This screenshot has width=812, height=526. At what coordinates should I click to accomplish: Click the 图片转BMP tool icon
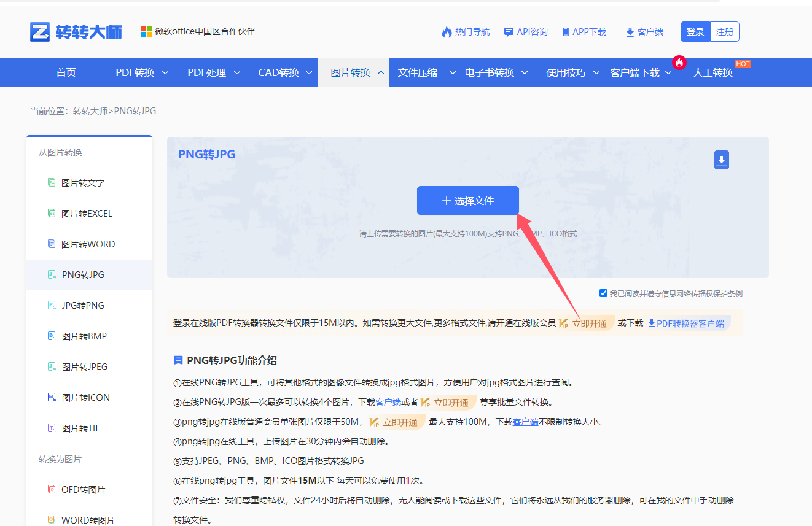point(52,336)
